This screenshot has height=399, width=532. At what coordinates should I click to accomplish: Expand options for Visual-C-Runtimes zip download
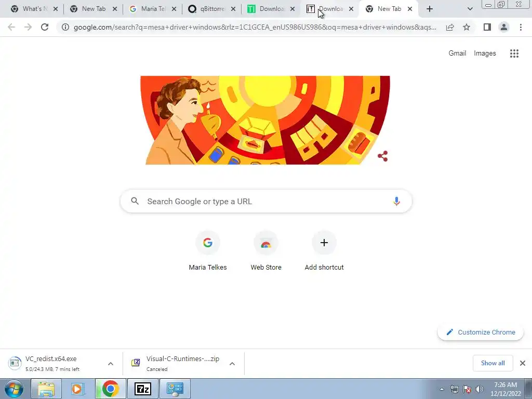point(232,364)
